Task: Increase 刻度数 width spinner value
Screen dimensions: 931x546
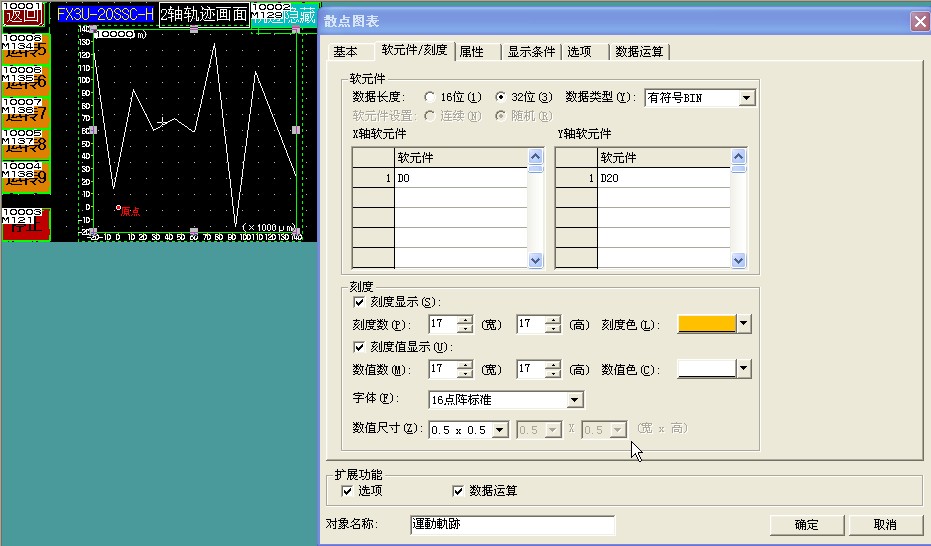Action: coord(464,319)
